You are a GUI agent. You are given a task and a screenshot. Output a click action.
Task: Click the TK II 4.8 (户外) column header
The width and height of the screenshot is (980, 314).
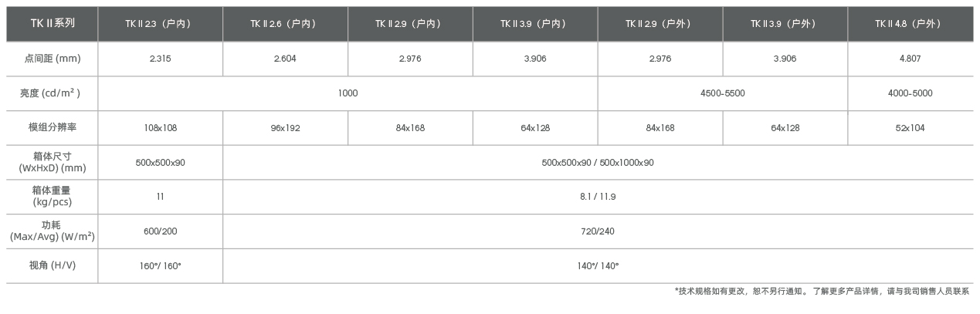click(x=910, y=24)
